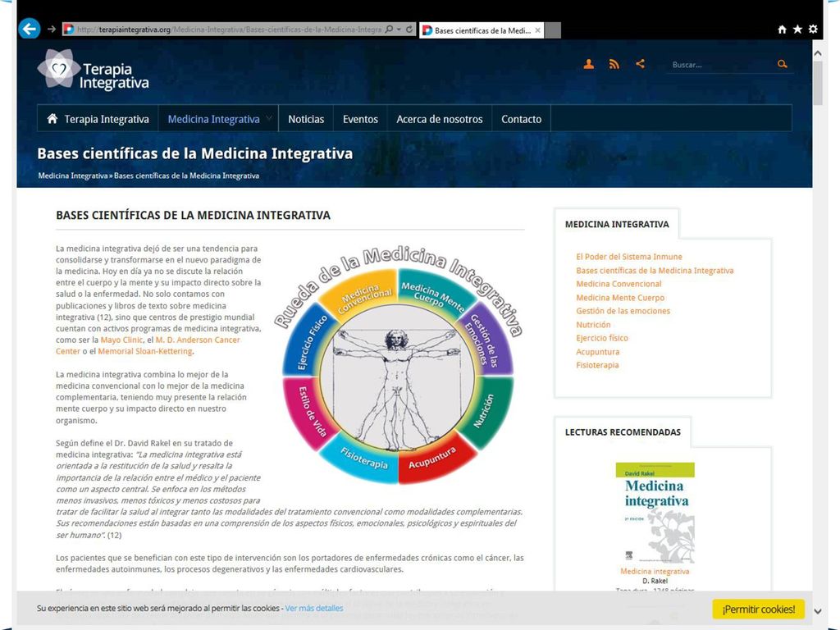Viewport: 840px width, 630px height.
Task: Open the Ejercicio físico sidebar link
Action: [x=602, y=338]
